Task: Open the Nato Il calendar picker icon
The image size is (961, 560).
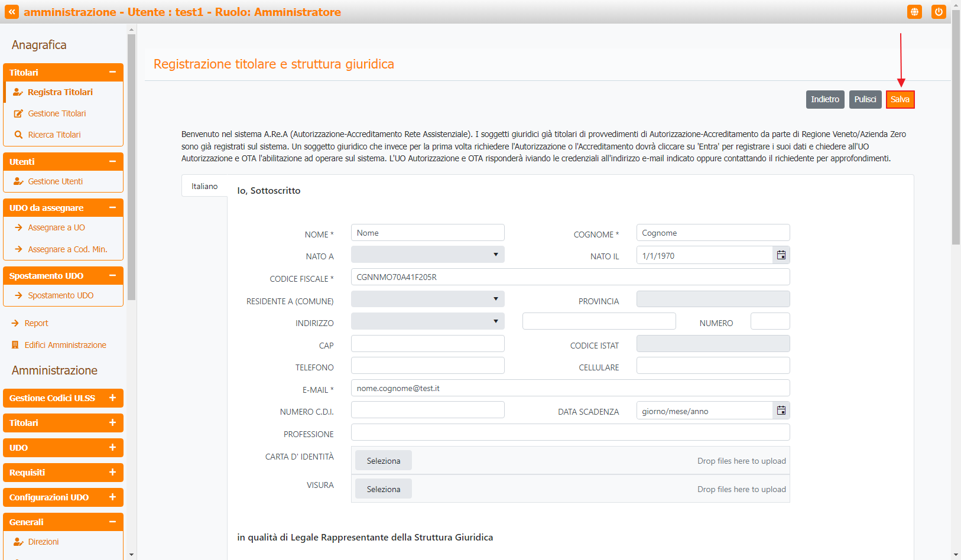Action: pos(781,255)
